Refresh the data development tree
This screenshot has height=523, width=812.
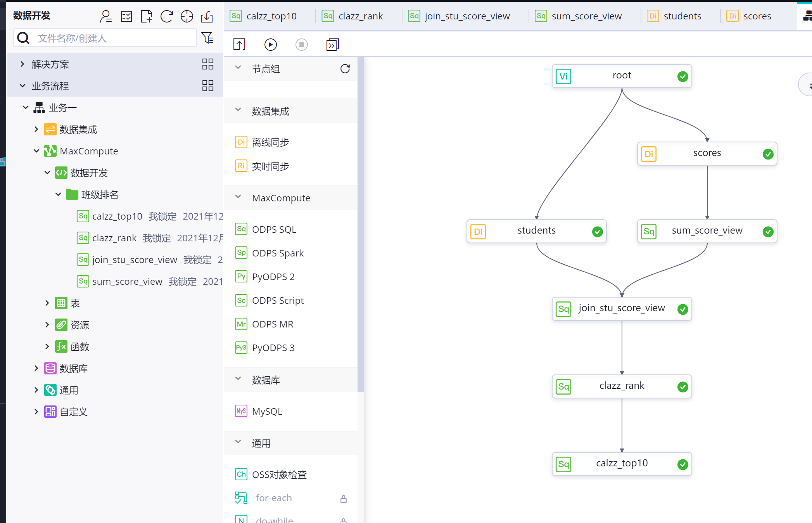point(167,16)
